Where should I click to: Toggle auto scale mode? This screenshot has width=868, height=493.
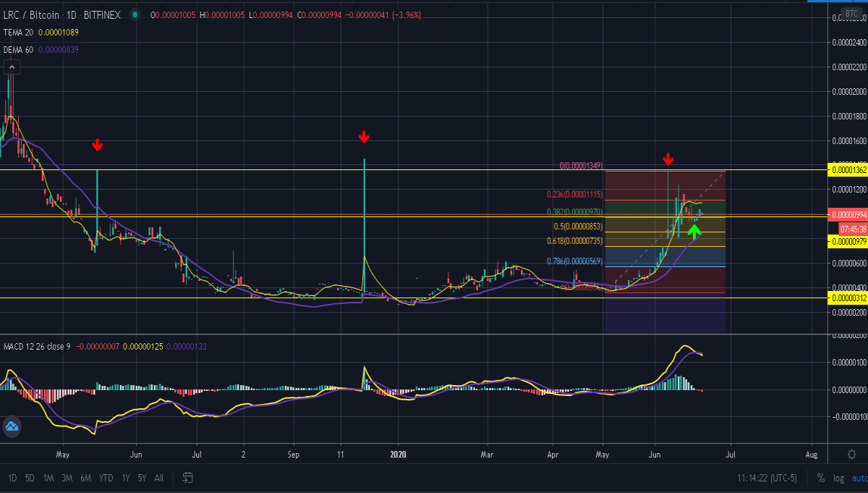tap(859, 478)
